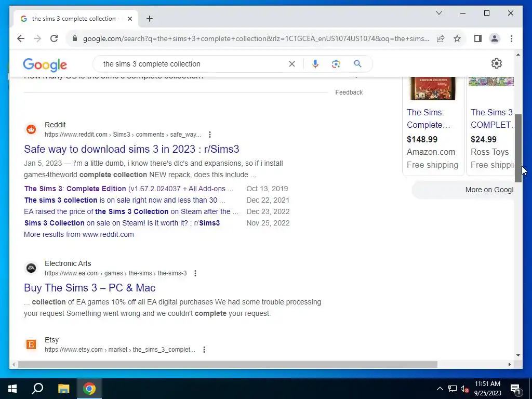
Task: Open 'Safe way to download sims 3 in 2023' result
Action: (131, 149)
